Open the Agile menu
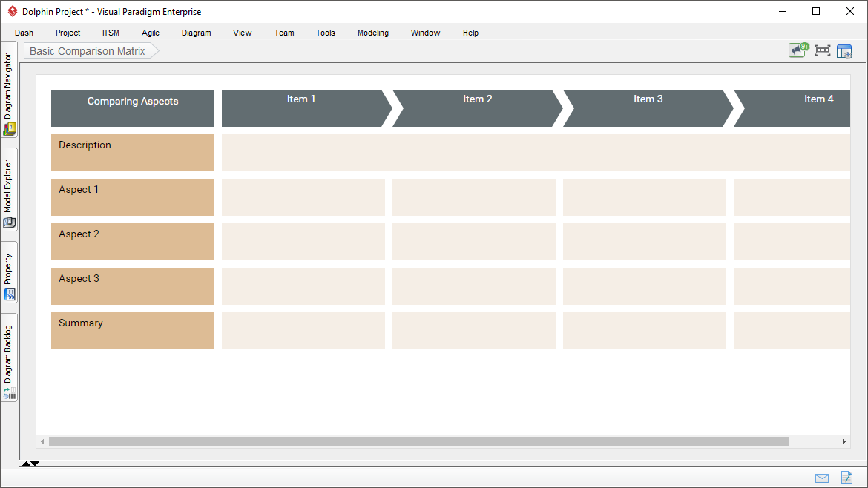This screenshot has height=488, width=868. click(151, 33)
